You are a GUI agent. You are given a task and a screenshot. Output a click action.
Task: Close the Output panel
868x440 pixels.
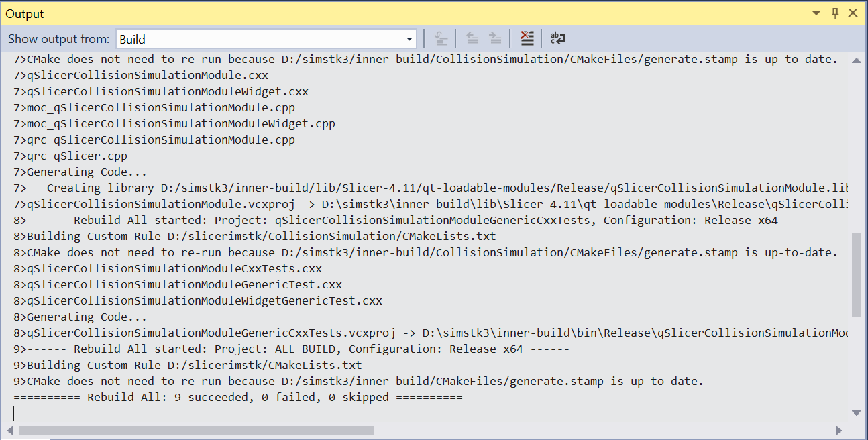coord(853,13)
